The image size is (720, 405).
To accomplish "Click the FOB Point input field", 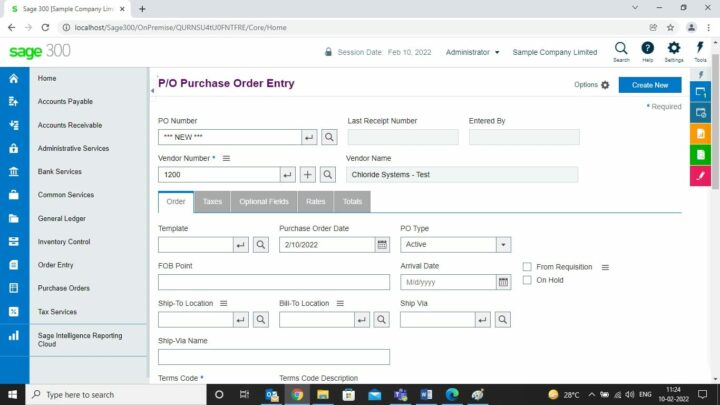I will [x=274, y=282].
